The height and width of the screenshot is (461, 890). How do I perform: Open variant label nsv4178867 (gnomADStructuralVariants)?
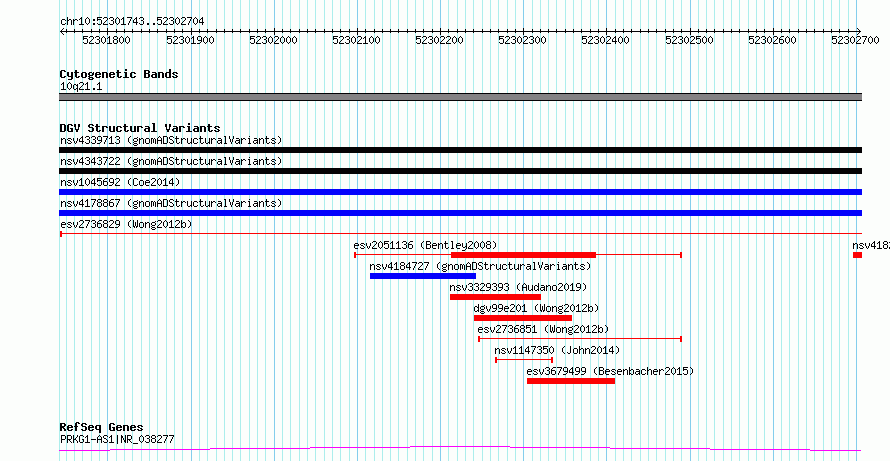(171, 203)
